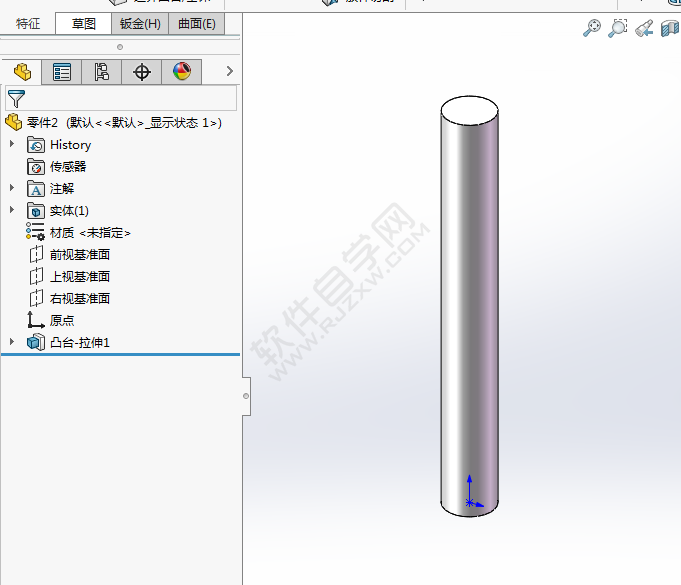The height and width of the screenshot is (585, 681).
Task: Open the DimXpertManager crosshair tab
Action: coord(142,72)
